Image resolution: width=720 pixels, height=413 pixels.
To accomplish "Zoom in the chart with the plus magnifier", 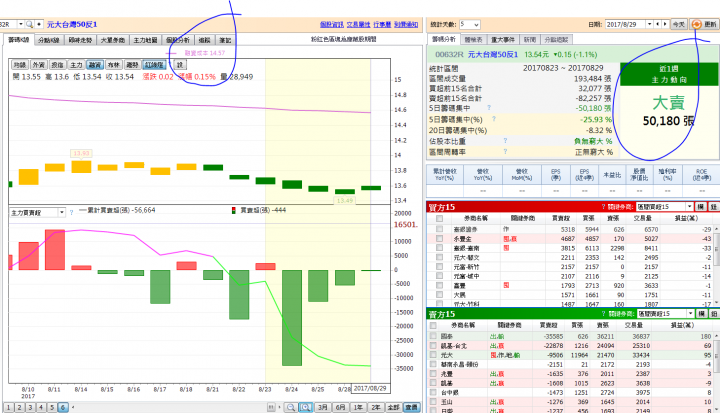I will tap(305, 407).
